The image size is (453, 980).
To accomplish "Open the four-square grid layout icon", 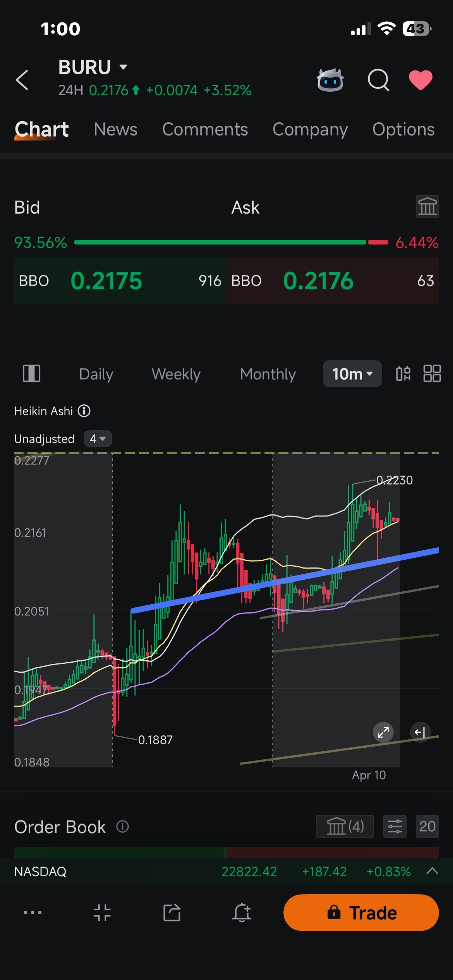I will click(x=432, y=373).
